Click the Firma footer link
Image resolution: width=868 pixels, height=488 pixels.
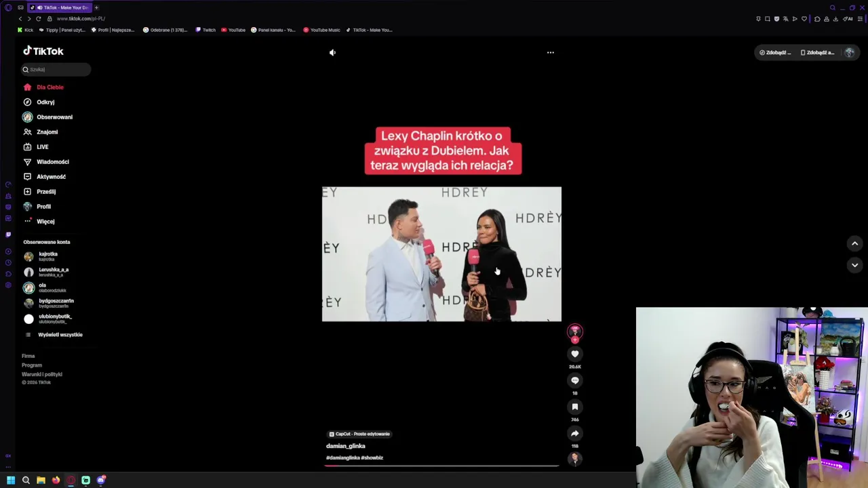pos(28,356)
